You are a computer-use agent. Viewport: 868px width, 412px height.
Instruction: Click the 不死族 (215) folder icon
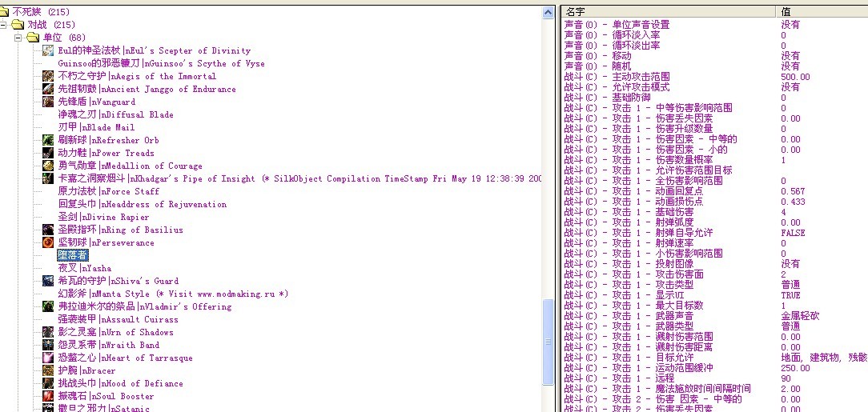pyautogui.click(x=4, y=12)
